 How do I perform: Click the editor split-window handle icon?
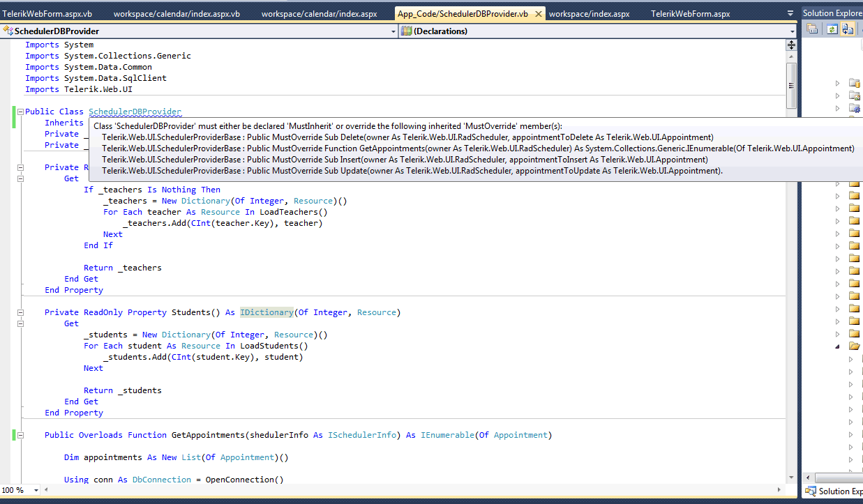pos(791,45)
